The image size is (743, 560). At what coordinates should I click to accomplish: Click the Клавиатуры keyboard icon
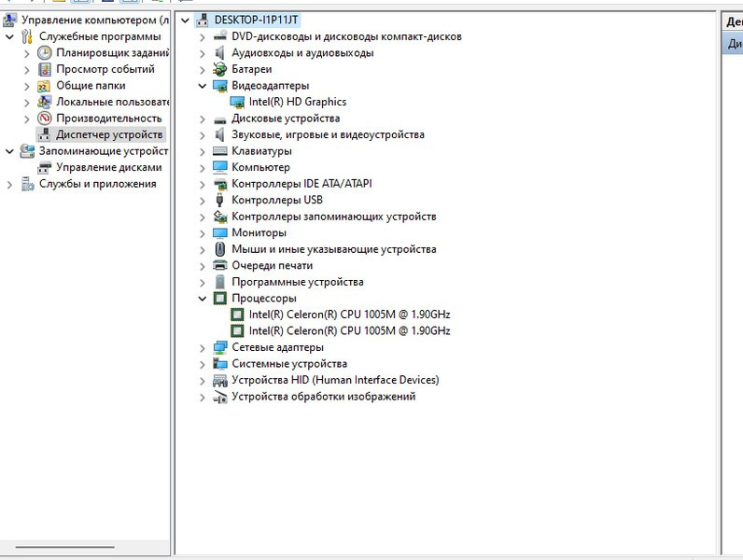coord(220,151)
